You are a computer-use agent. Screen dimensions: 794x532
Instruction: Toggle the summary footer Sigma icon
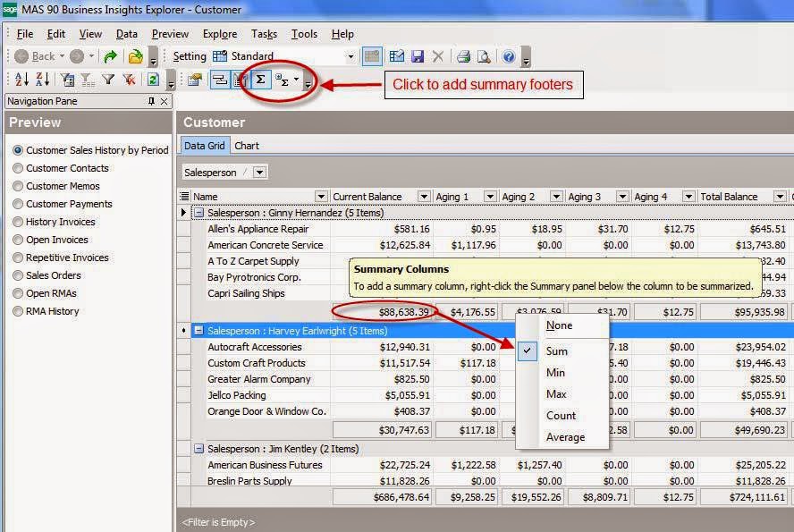click(260, 80)
